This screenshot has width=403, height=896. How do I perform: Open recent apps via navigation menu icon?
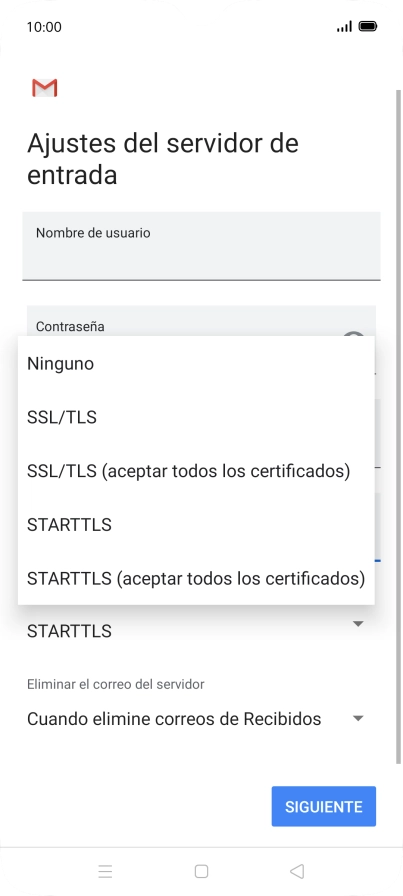click(105, 871)
